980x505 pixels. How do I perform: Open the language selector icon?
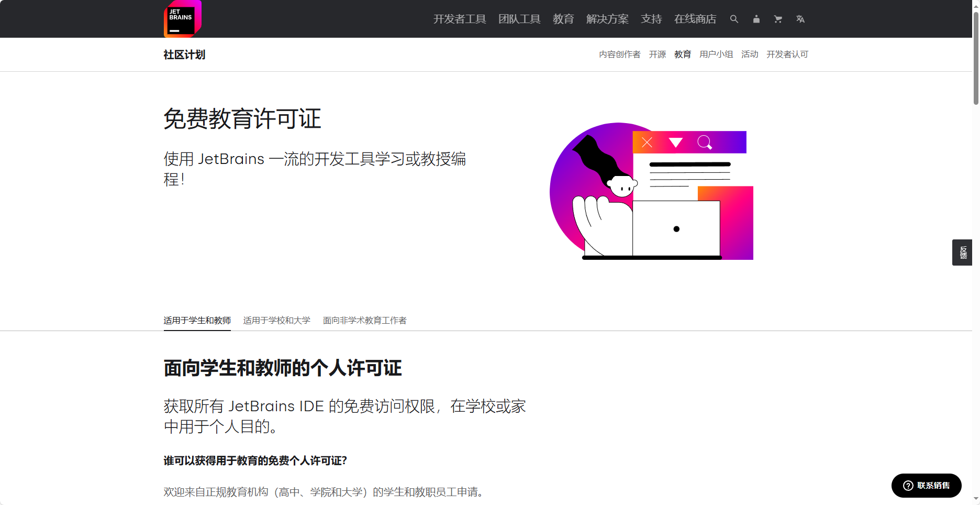pos(800,19)
